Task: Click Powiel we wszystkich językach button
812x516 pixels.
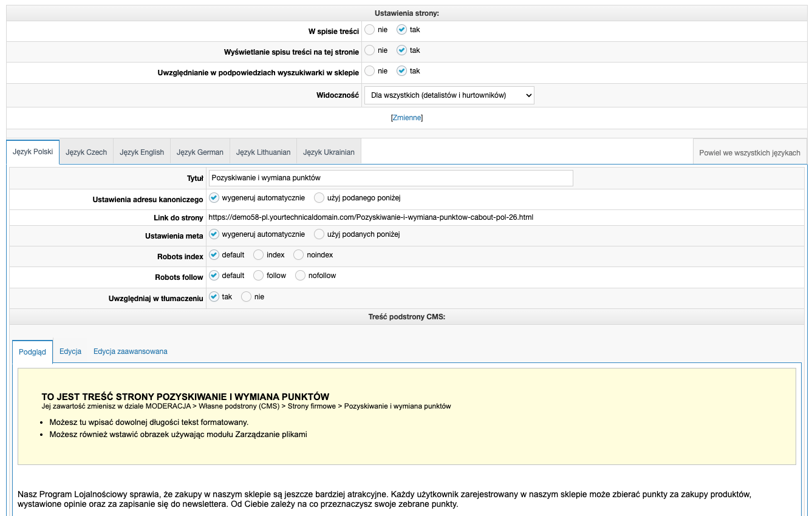Action: pyautogui.click(x=749, y=152)
